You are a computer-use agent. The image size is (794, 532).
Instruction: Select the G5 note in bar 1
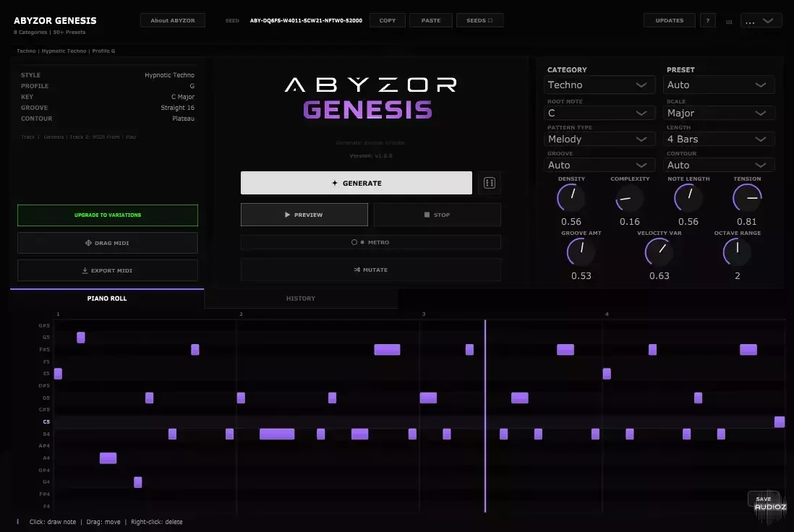click(x=80, y=337)
